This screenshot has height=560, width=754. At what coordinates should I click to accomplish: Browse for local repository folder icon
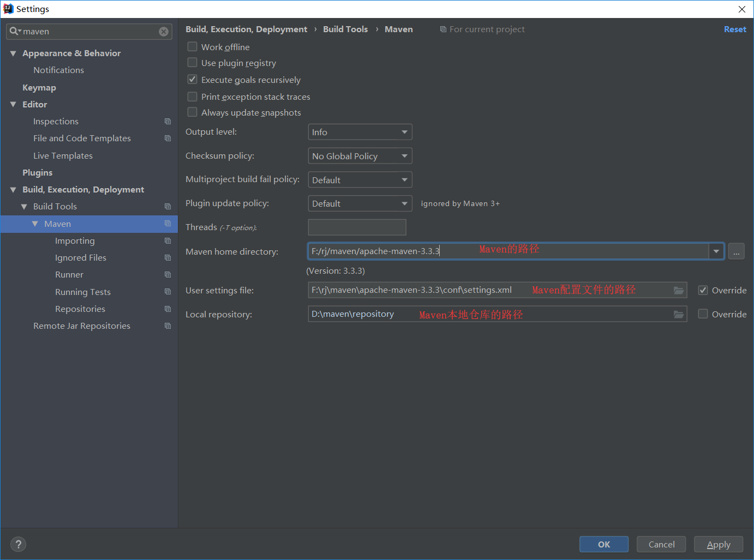679,315
